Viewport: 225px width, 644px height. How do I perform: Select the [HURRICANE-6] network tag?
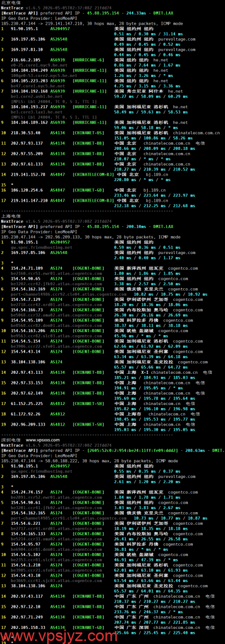(88, 59)
